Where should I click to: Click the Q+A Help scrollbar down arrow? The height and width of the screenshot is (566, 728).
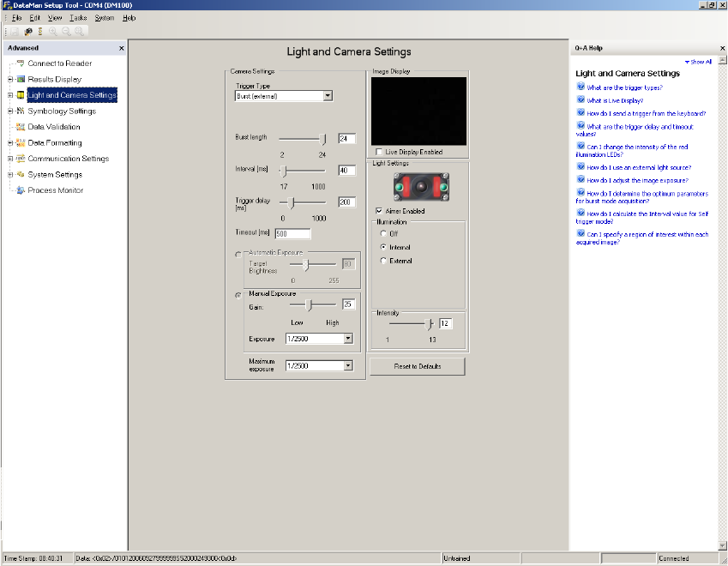click(723, 545)
